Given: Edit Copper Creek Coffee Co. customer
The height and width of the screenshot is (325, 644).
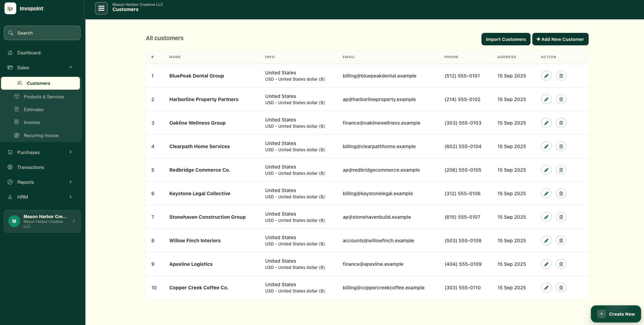Looking at the screenshot, I should pos(546,288).
